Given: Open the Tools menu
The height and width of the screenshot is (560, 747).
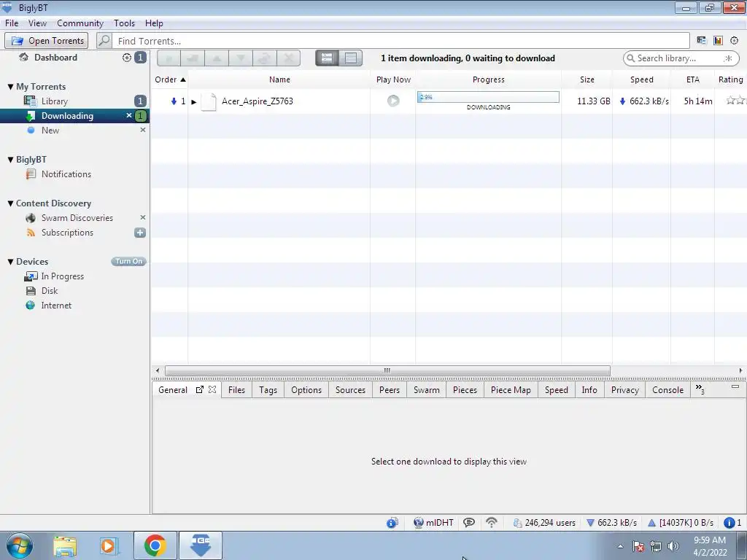Looking at the screenshot, I should click(124, 23).
